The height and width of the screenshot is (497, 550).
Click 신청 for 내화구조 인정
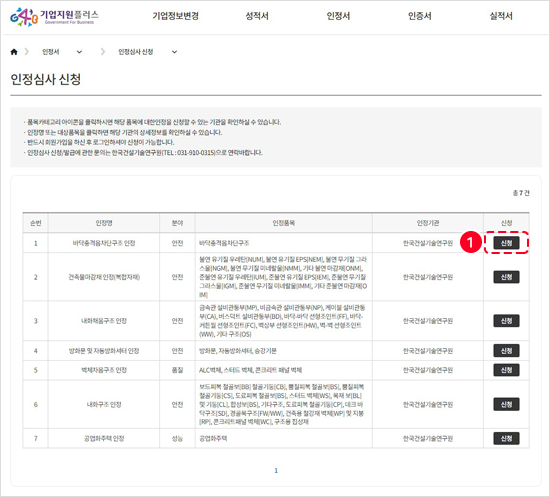pyautogui.click(x=506, y=404)
